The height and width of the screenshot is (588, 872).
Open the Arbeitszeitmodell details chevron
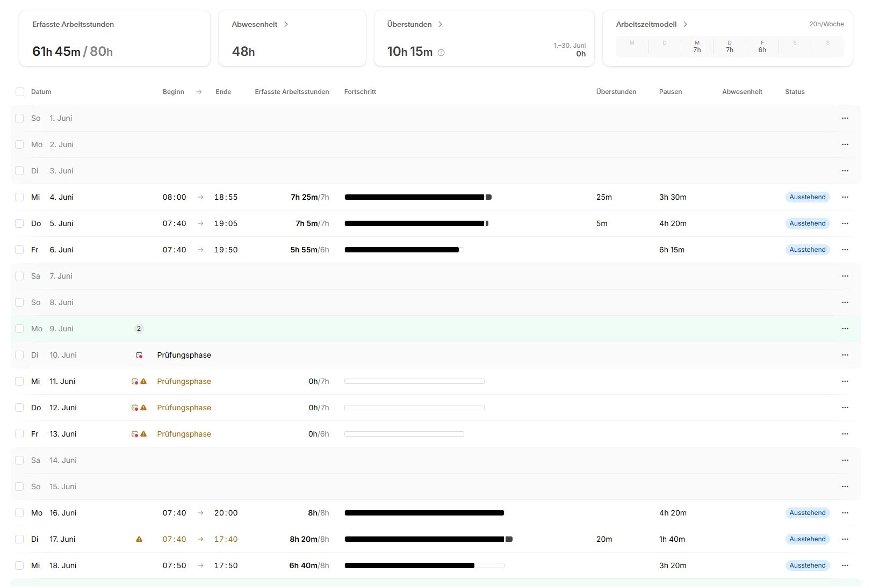[x=685, y=24]
